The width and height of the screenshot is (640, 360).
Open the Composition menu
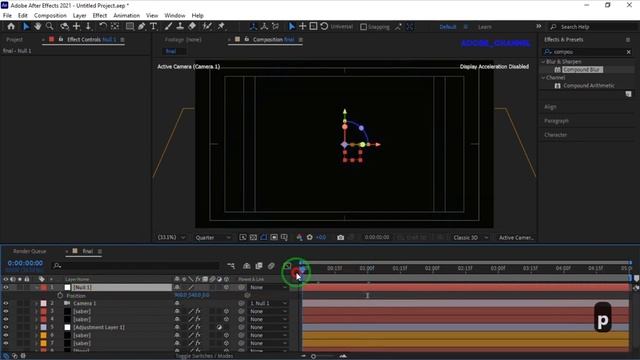pos(50,16)
